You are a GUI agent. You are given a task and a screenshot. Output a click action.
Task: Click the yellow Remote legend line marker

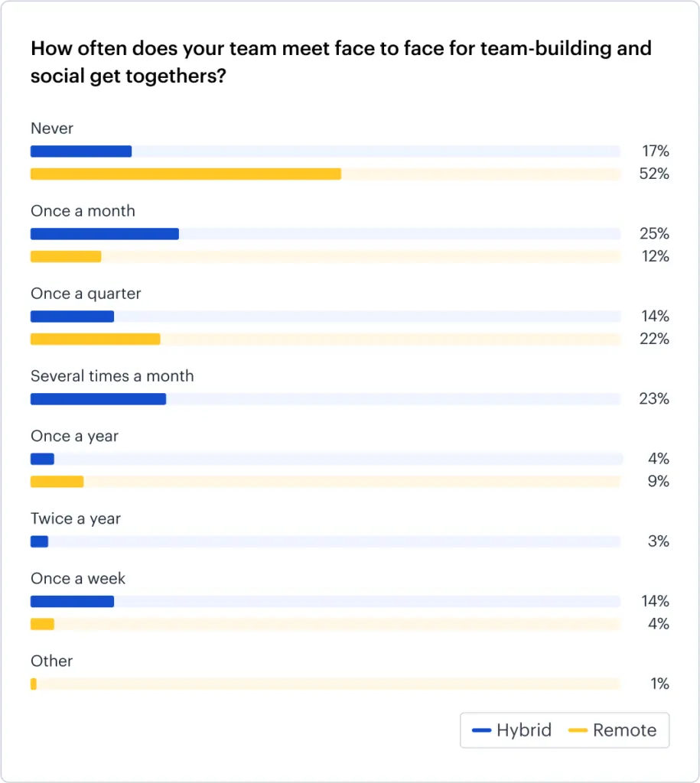(578, 730)
